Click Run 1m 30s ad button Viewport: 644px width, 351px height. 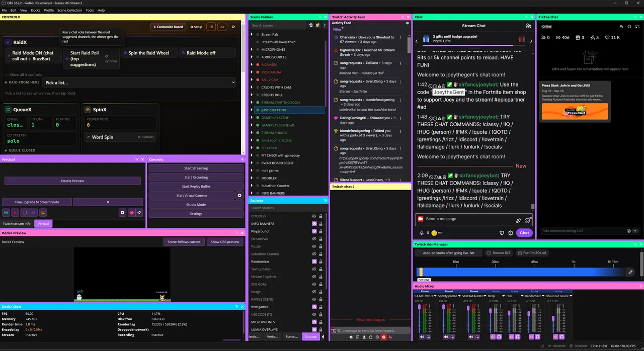click(531, 253)
